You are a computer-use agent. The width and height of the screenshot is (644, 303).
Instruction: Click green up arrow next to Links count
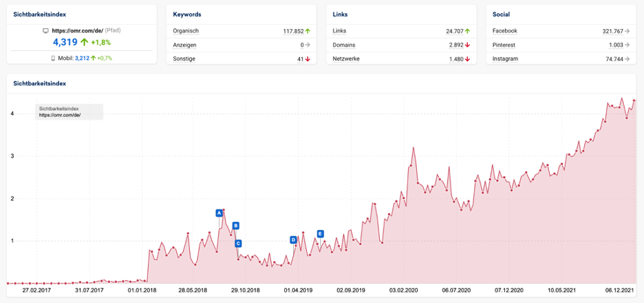(x=467, y=31)
